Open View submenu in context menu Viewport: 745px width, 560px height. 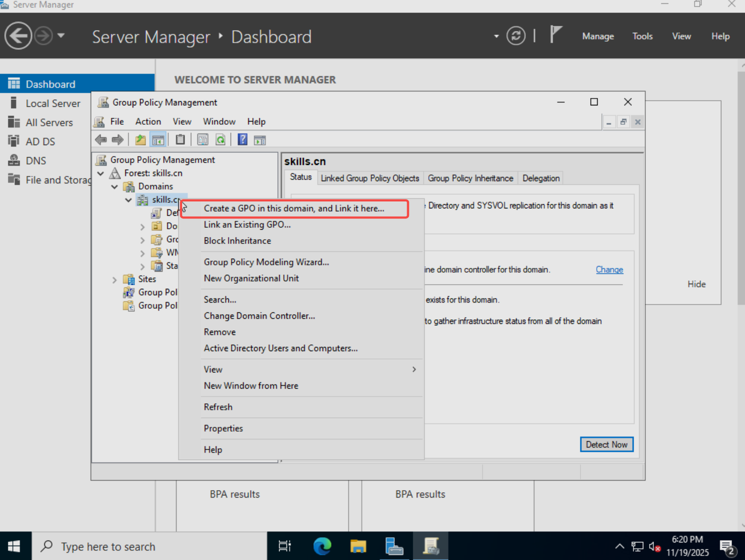(x=301, y=369)
